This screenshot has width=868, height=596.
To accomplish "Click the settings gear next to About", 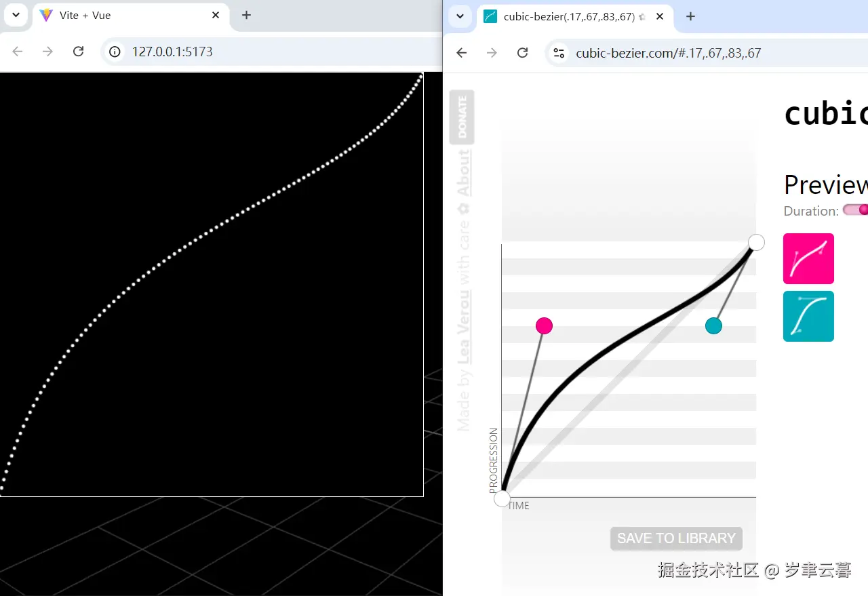I will 465,209.
